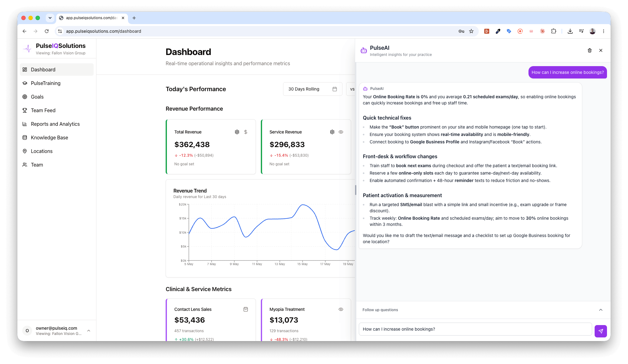Open Chrome three-dot menu

tap(604, 31)
